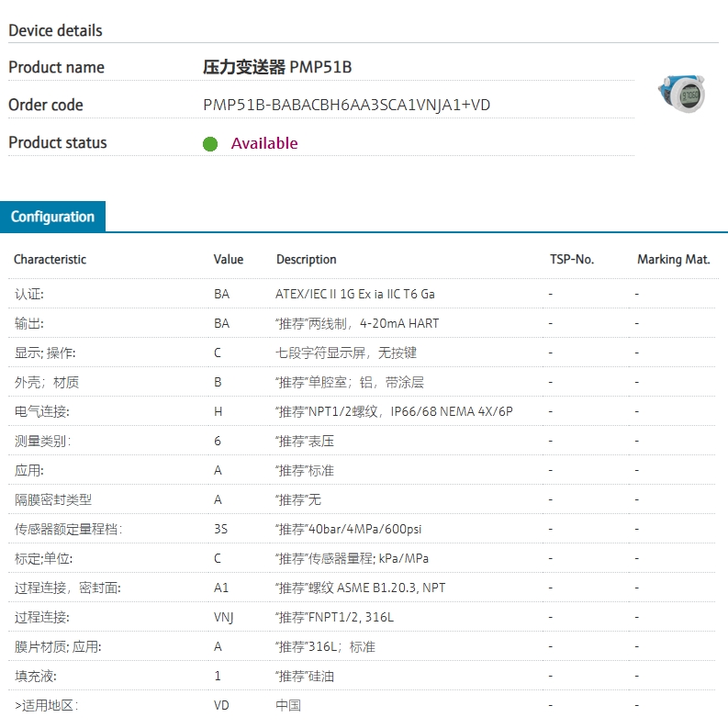Select the 传感器额定量程档 row label
Screen dimensions: 728x728
pyautogui.click(x=68, y=529)
